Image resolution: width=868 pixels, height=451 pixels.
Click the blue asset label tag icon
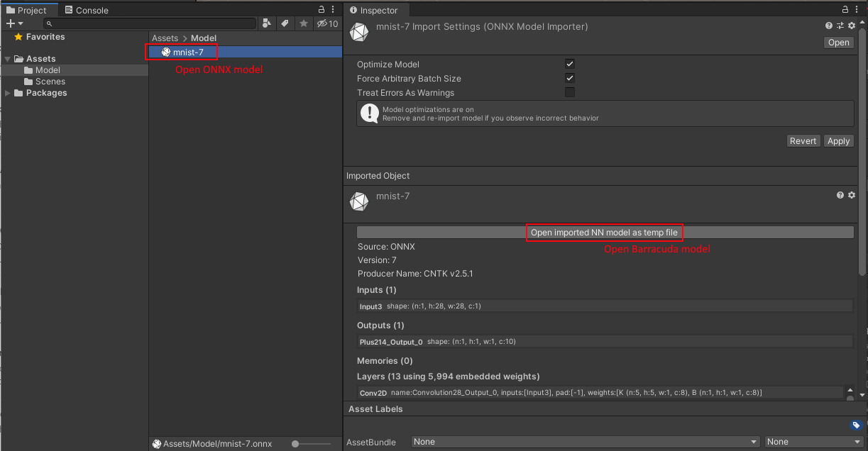point(856,425)
